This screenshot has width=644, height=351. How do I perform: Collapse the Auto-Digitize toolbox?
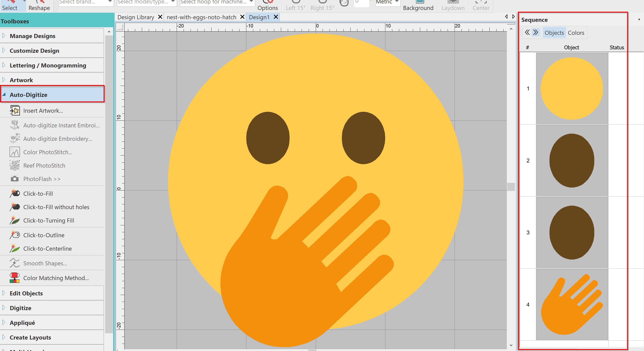click(x=52, y=95)
